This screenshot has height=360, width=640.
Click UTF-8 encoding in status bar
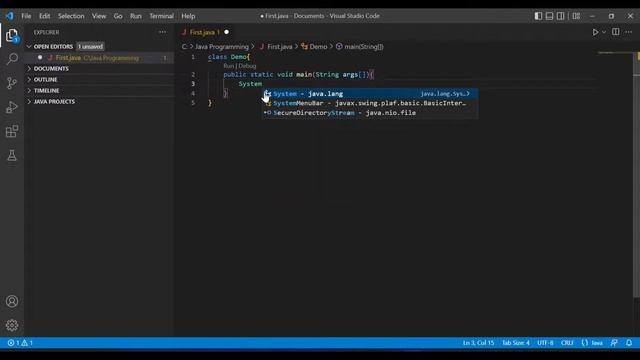[x=545, y=343]
